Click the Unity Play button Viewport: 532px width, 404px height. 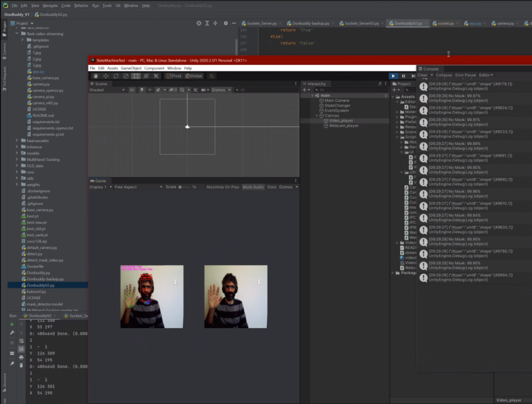[393, 76]
